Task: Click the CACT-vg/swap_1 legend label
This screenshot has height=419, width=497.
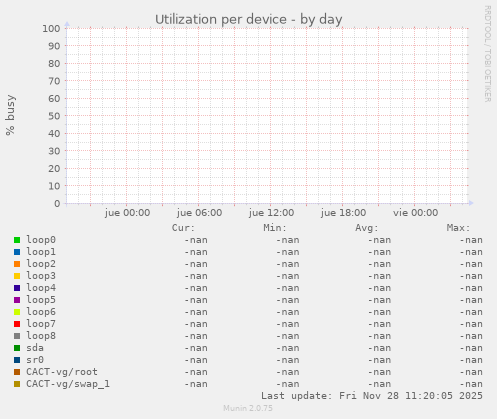Action: click(x=68, y=384)
